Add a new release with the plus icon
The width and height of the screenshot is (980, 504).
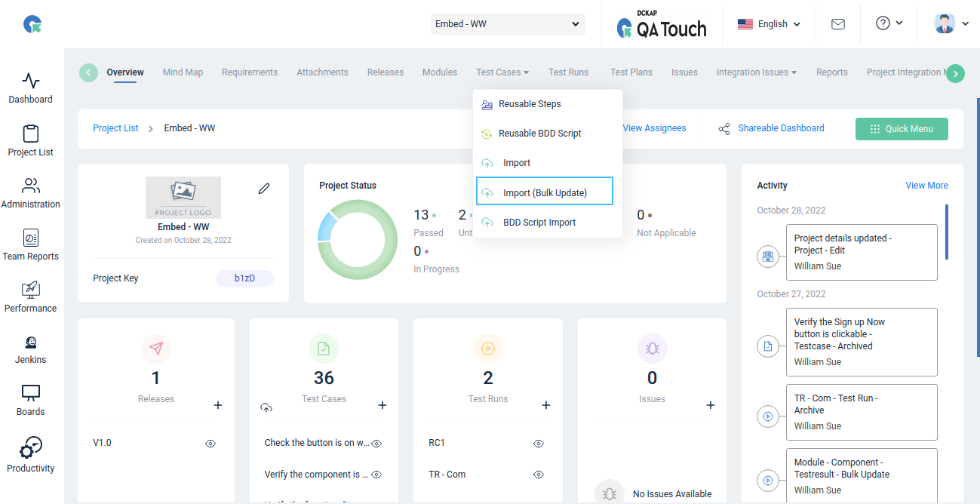[x=218, y=405]
